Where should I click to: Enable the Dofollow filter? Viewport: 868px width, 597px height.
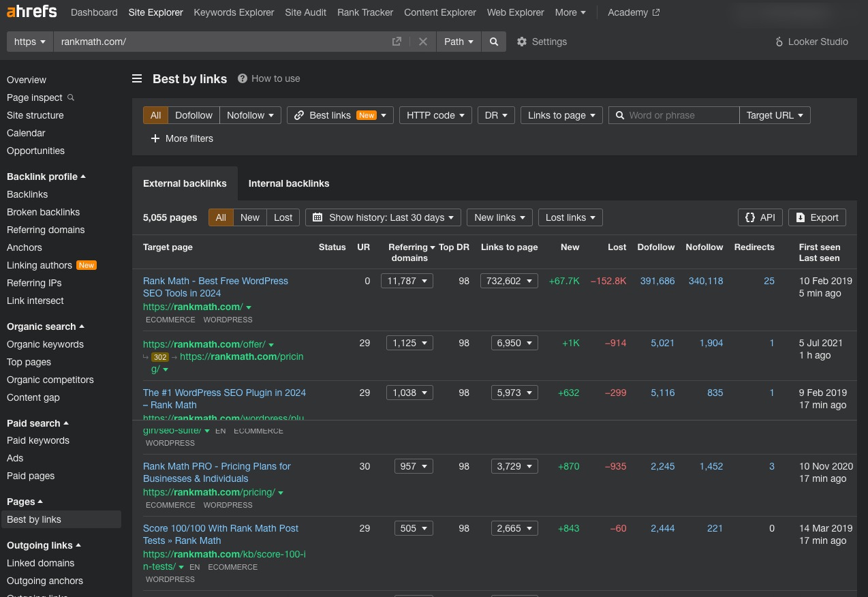(193, 115)
